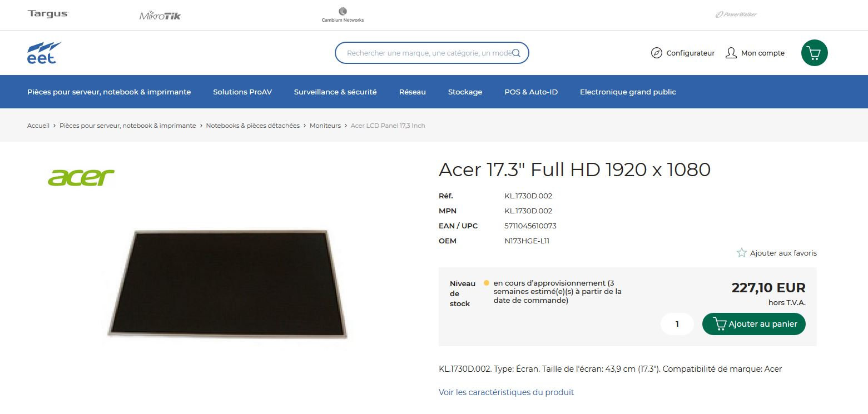Click the EAN value 5711045610073

pyautogui.click(x=530, y=226)
